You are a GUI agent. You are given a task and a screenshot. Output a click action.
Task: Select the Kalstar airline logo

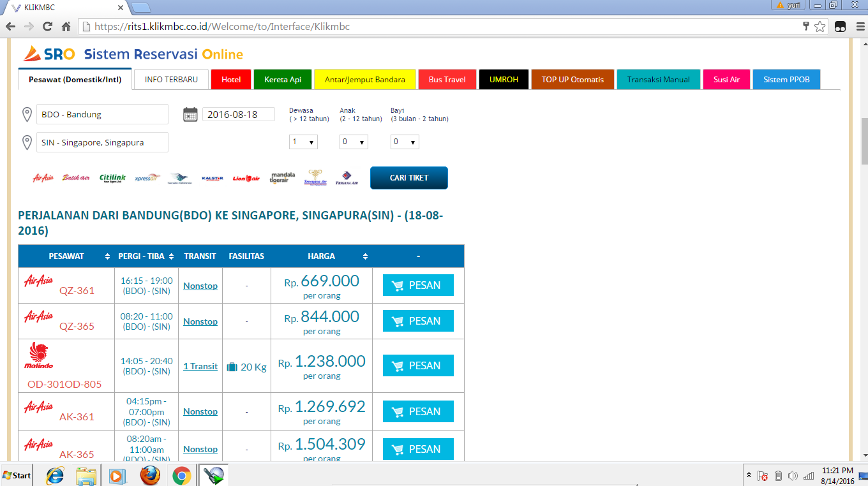click(x=212, y=179)
